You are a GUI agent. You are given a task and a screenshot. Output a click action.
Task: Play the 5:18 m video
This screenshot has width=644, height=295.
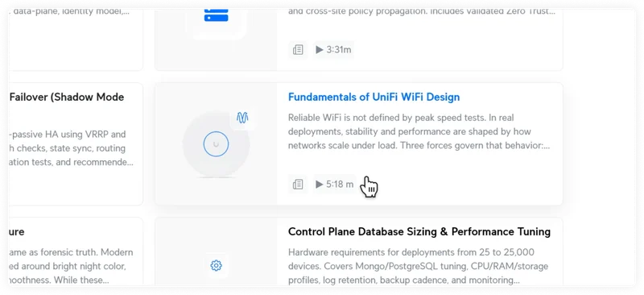(335, 185)
